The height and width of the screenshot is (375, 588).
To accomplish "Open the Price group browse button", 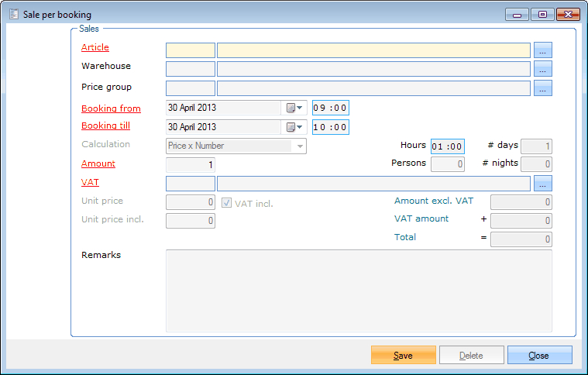I will [x=543, y=88].
